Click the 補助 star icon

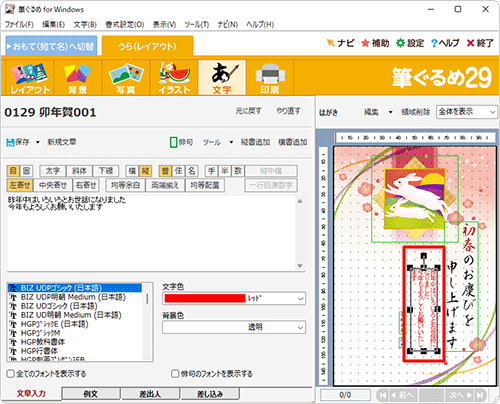(x=365, y=43)
